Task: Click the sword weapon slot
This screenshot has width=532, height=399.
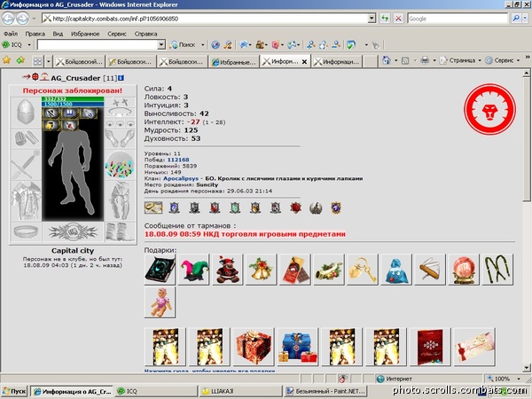Action: pos(26,164)
